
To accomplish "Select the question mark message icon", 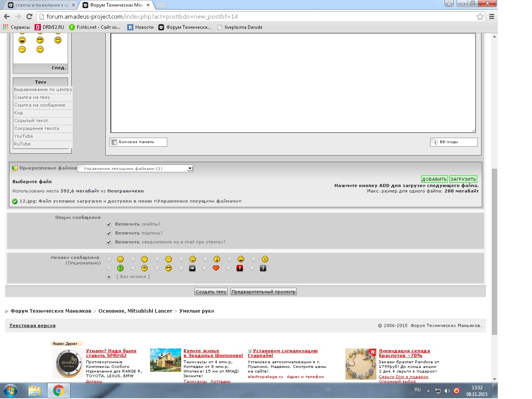I will [x=252, y=268].
